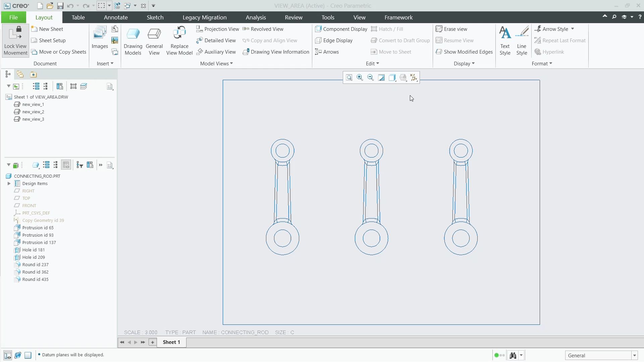
Task: Select the Sheet 1 tab
Action: (171, 342)
